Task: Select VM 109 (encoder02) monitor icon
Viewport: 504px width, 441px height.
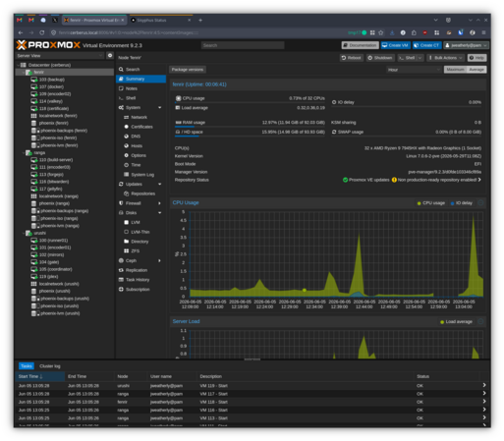Action: (34, 94)
